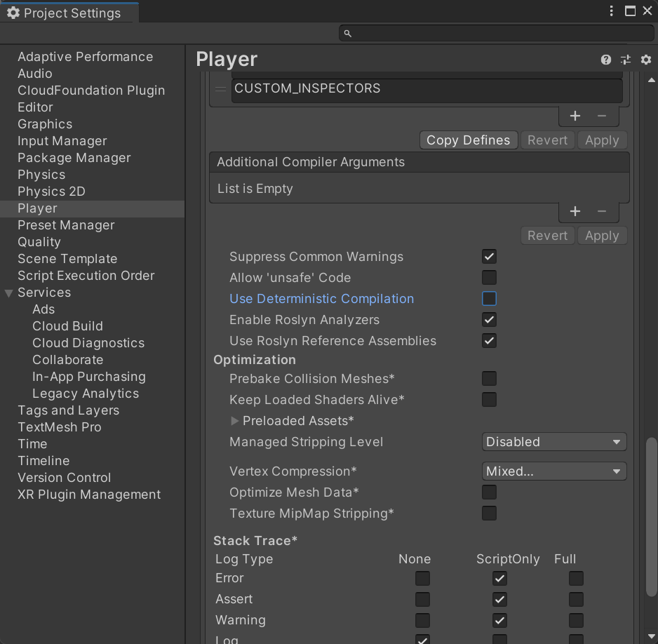658x644 pixels.
Task: Select Quality in the settings sidebar
Action: (39, 241)
